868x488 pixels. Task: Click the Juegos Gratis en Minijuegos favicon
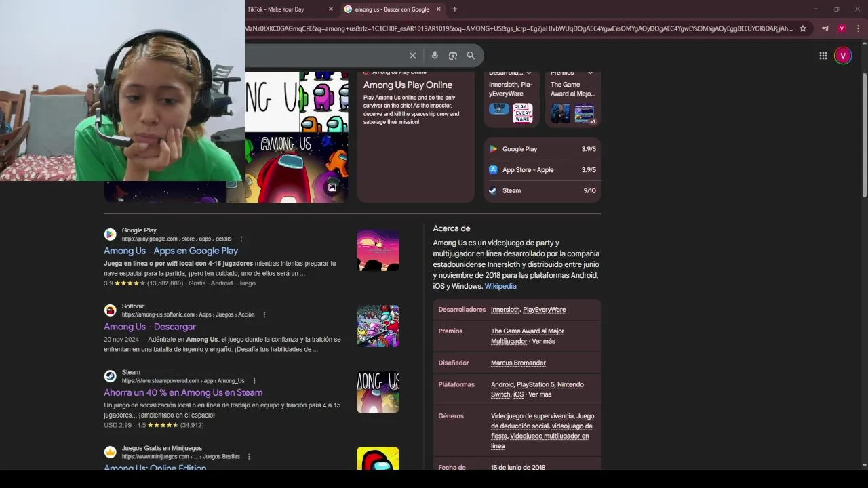pos(110,452)
